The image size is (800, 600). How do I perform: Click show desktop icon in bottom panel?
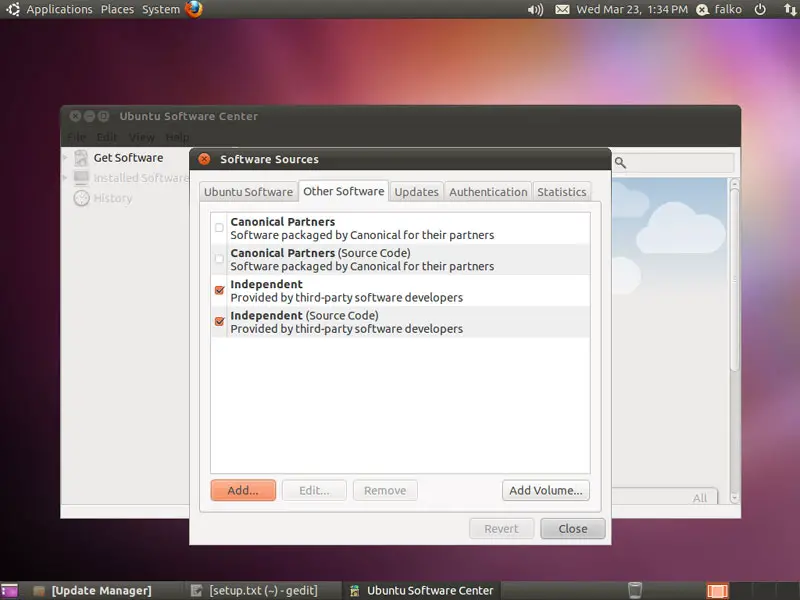pyautogui.click(x=9, y=591)
